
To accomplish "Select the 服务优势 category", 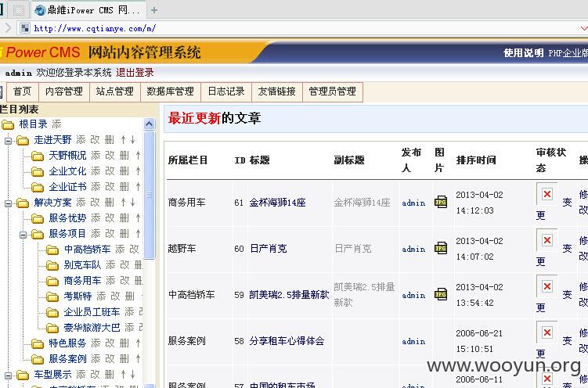I will [67, 218].
